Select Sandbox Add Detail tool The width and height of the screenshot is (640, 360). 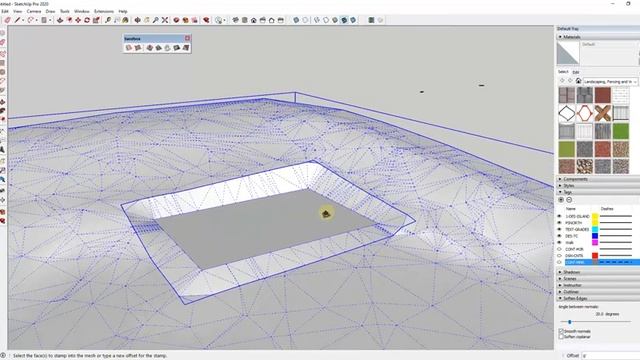point(177,48)
